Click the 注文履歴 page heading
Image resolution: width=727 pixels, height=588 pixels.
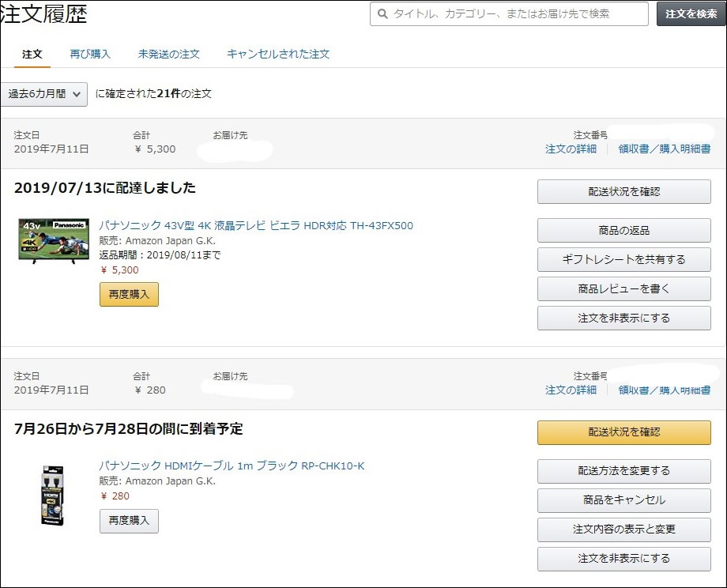(43, 14)
